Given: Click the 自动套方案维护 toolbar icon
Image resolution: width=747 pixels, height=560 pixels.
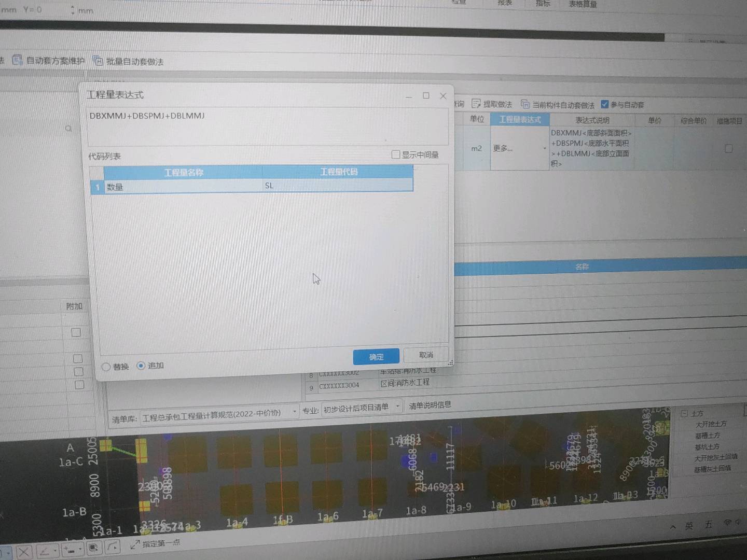Looking at the screenshot, I should click(17, 60).
